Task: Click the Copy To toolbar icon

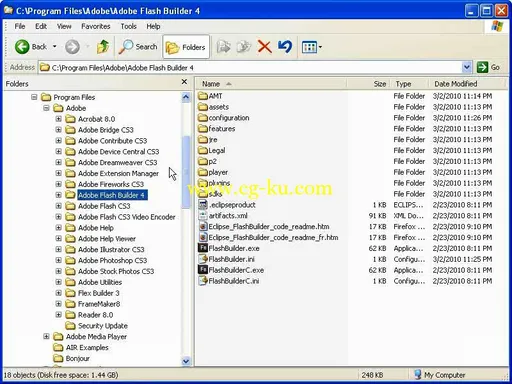Action: [x=244, y=47]
